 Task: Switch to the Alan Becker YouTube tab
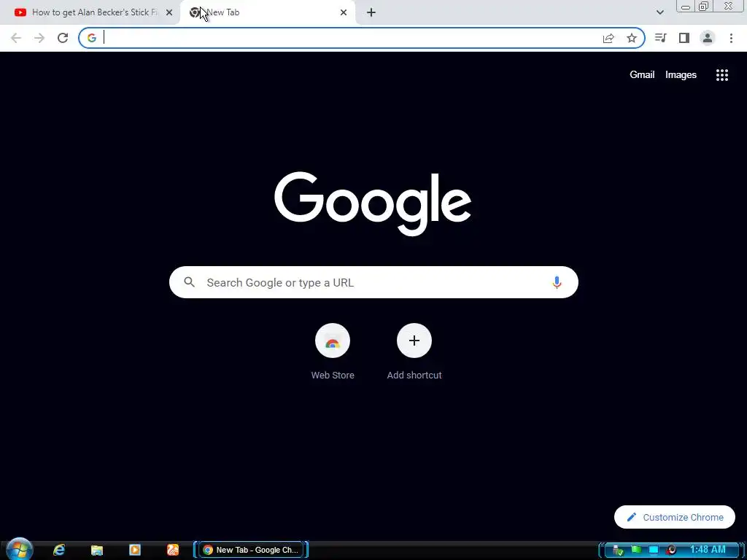pos(90,12)
